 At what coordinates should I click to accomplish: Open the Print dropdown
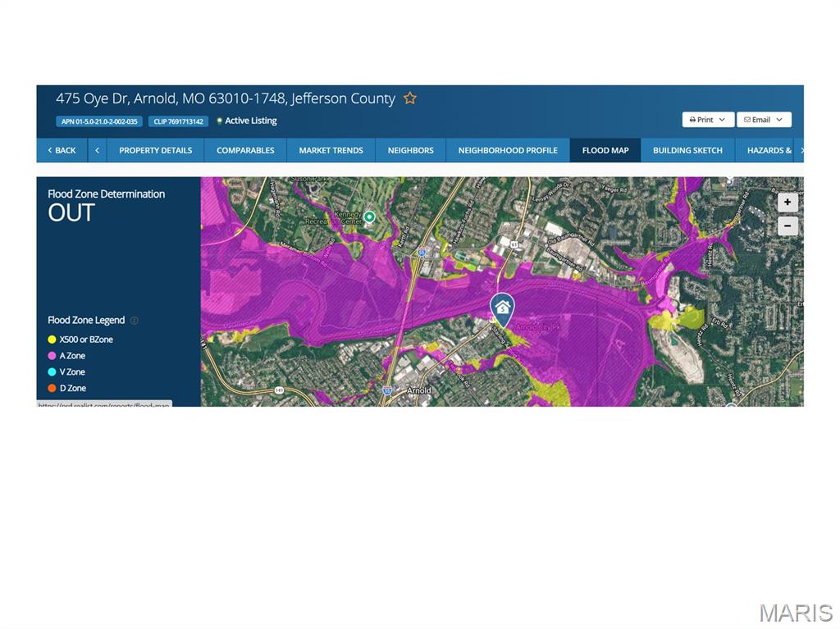[707, 120]
